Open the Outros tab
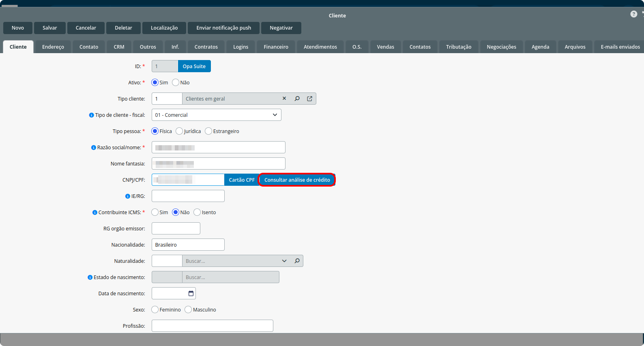Screen dimensions: 644x346 coord(148,47)
